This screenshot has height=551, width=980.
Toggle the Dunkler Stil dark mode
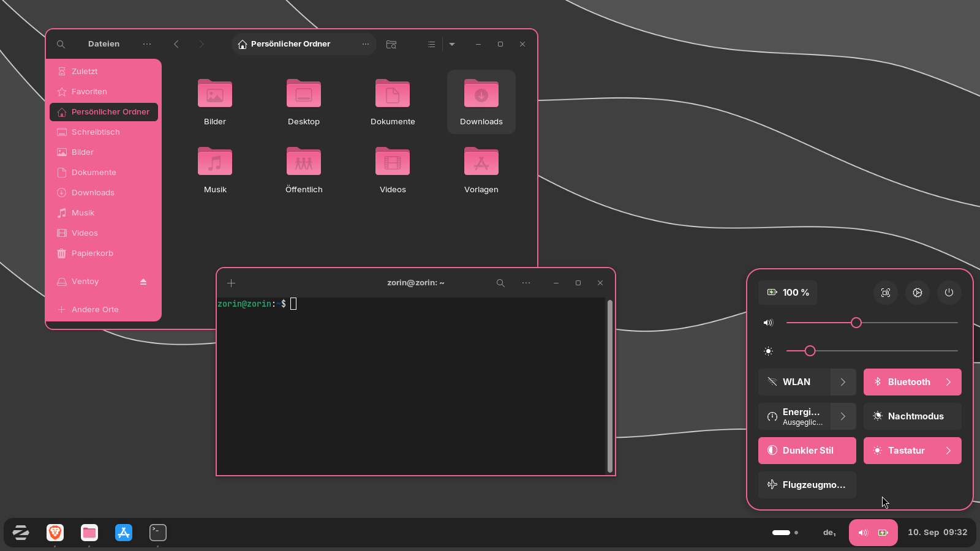tap(807, 451)
